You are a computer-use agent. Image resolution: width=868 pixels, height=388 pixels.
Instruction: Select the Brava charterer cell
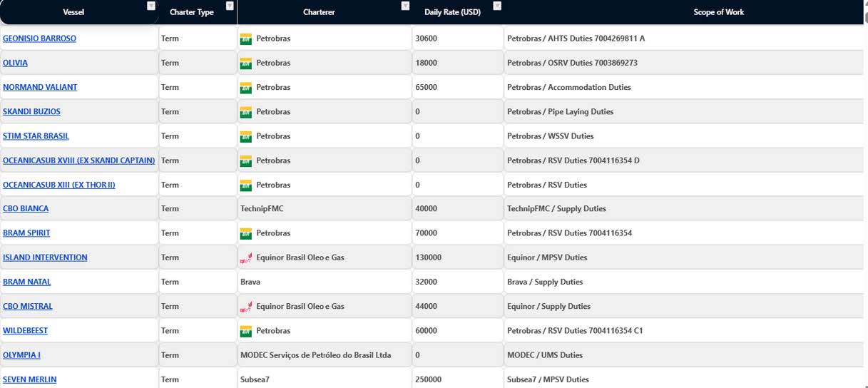tap(325, 282)
